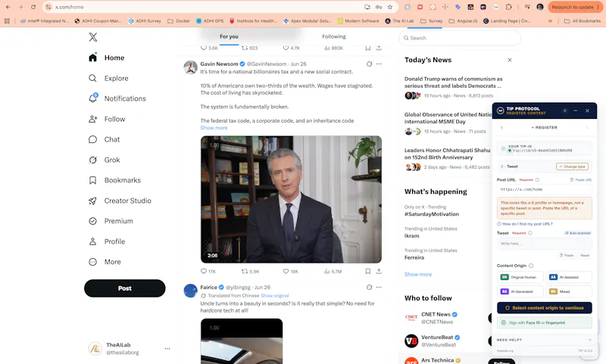Click the X search field
Viewport: 606px width, 364px height.
(x=460, y=38)
